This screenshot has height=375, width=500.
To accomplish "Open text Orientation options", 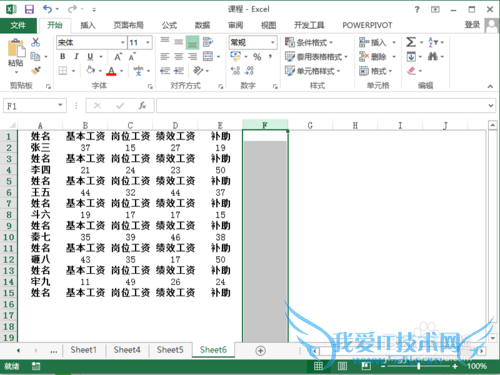I will click(198, 71).
